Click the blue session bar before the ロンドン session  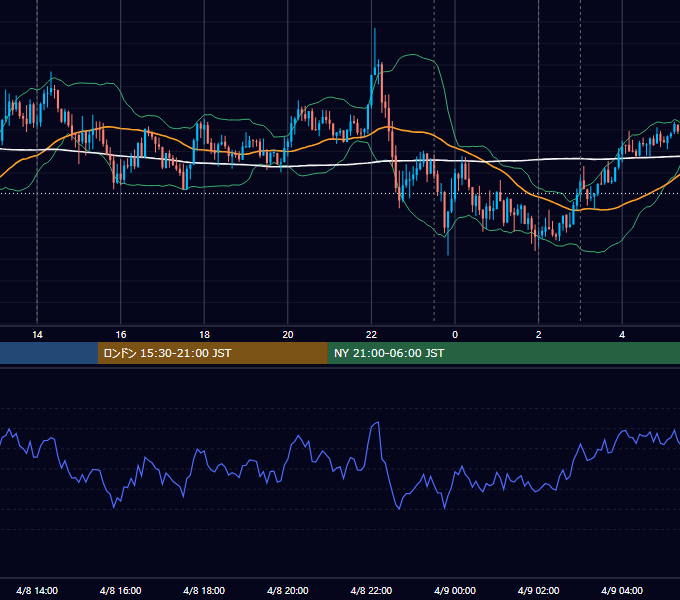[x=49, y=353]
